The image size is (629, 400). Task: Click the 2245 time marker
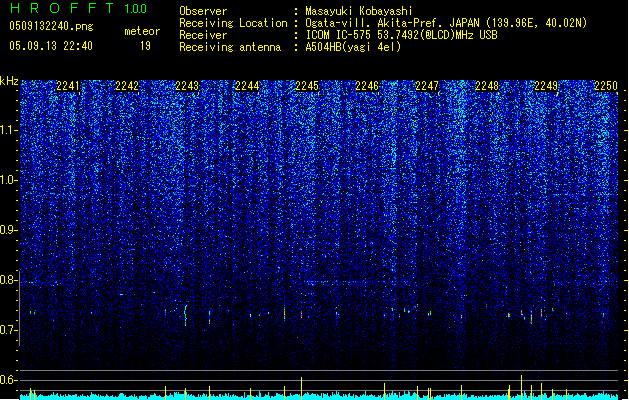pos(307,86)
